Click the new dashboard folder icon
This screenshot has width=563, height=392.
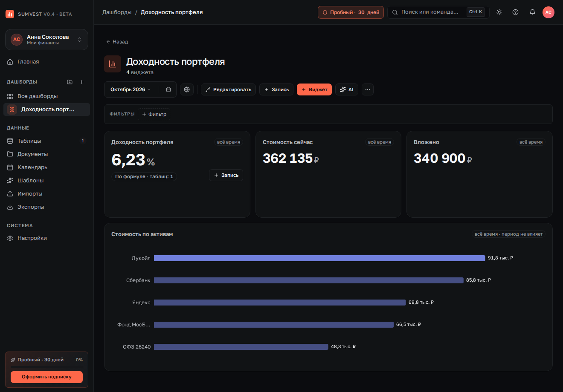pos(70,82)
